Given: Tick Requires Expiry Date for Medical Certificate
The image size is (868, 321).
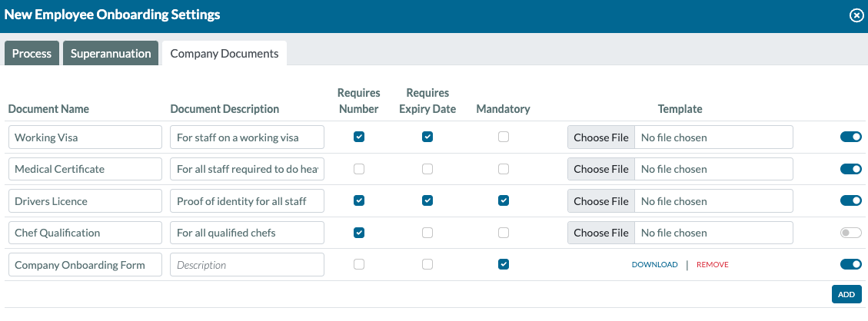Looking at the screenshot, I should (427, 169).
